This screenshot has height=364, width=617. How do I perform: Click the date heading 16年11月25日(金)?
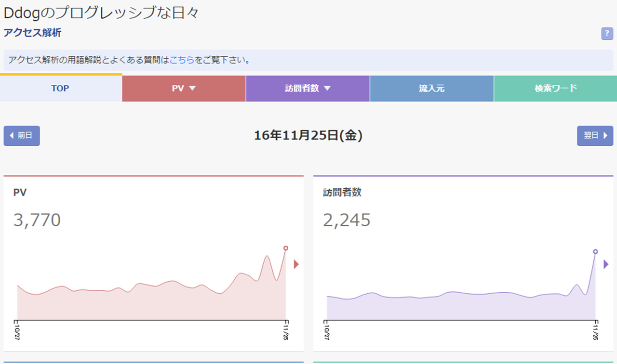click(x=308, y=135)
